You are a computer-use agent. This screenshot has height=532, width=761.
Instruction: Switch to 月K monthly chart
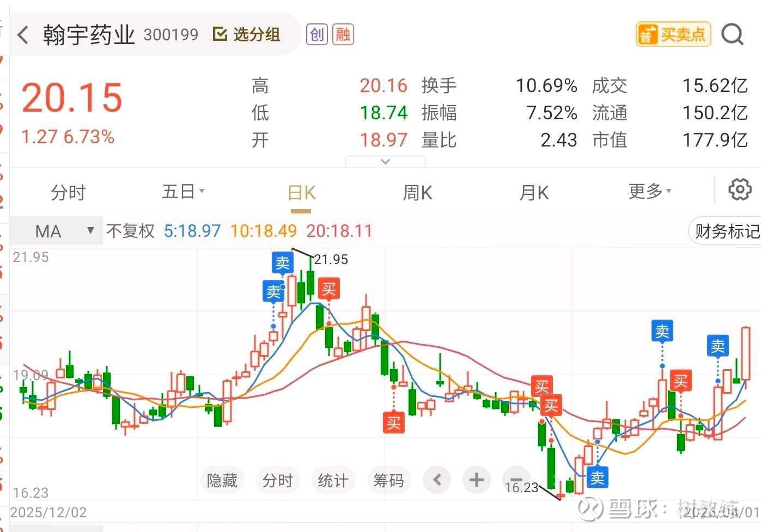(534, 193)
